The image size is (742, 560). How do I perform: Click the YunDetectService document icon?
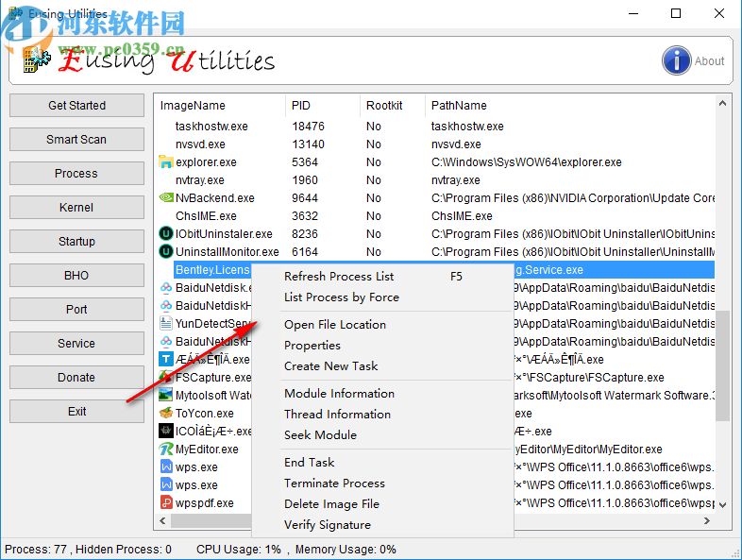pyautogui.click(x=165, y=323)
